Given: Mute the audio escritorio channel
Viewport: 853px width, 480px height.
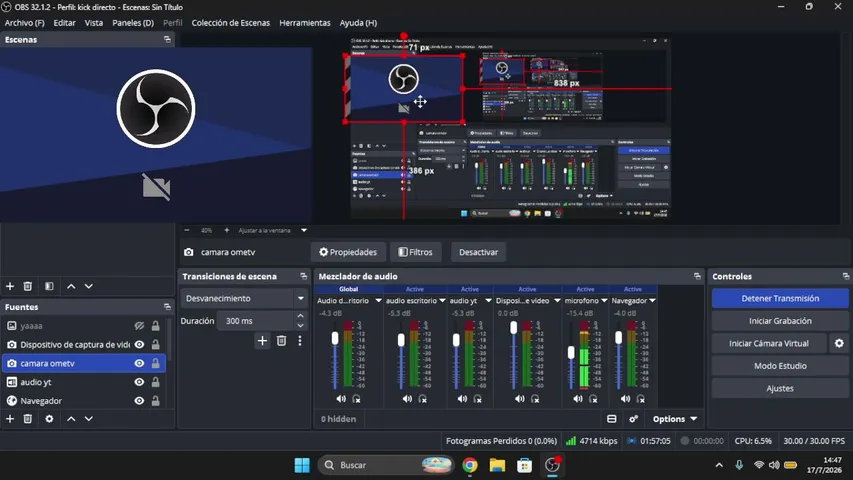Looking at the screenshot, I should 407,399.
